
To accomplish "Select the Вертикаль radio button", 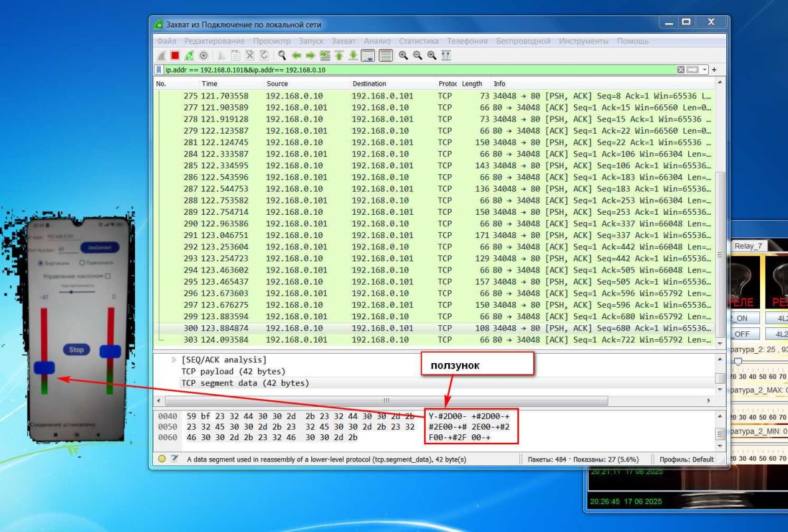I will coord(41,263).
